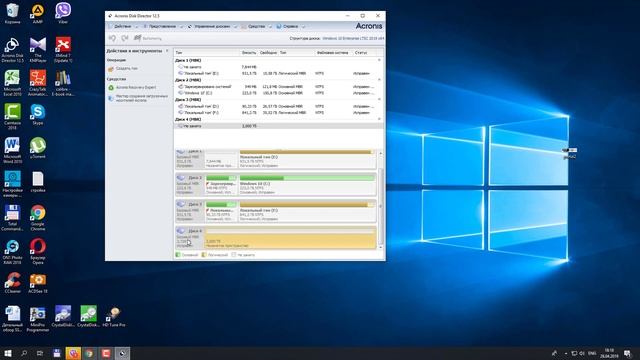Select the 7,844 МБ unallocated row under Диск 1
Image resolution: width=640 pixels, height=360 pixels.
278,67
